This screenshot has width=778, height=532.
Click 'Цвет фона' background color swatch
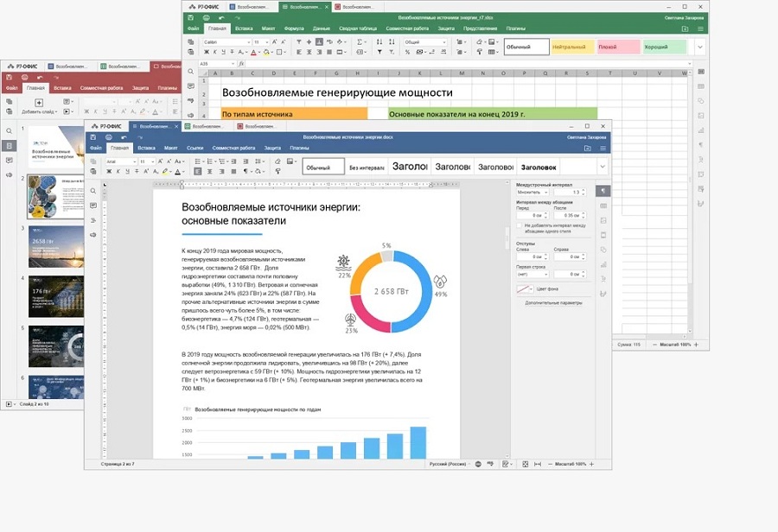click(525, 290)
